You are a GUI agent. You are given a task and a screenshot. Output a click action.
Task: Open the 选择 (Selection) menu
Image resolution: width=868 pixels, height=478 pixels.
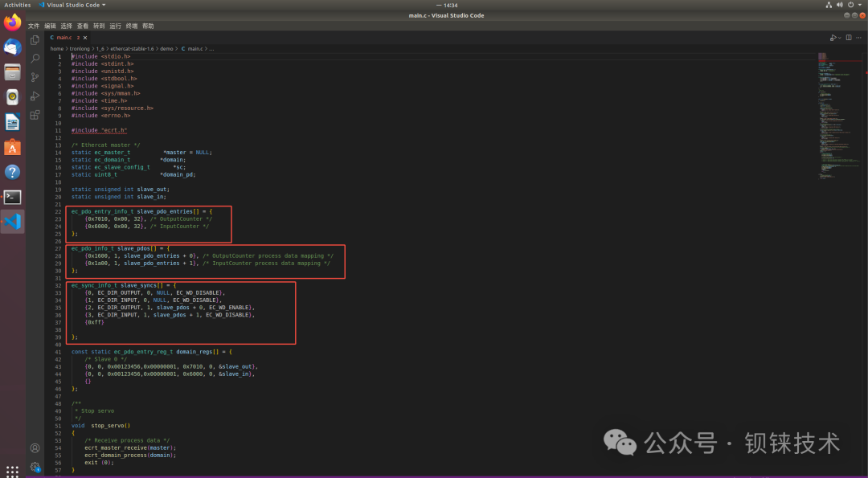tap(67, 26)
